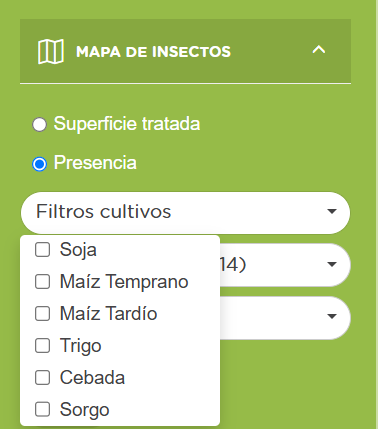
Task: Check the Soja checkbox
Action: coord(43,250)
